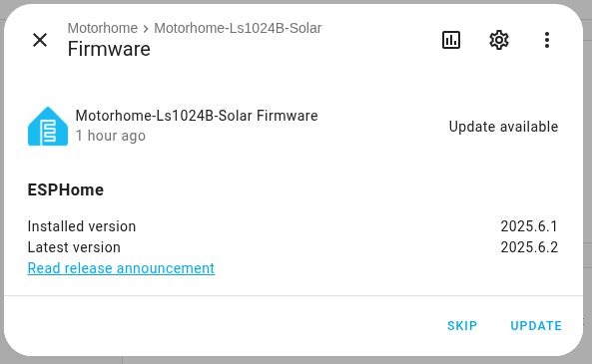This screenshot has width=592, height=364.
Task: Click the Latest version label
Action: coord(74,247)
